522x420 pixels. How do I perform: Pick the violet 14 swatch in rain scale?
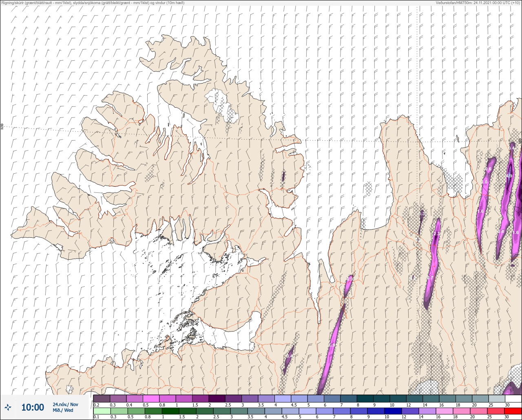(x=427, y=411)
